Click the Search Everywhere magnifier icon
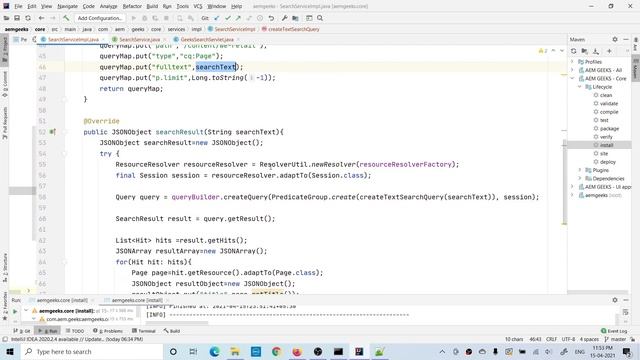Screen dimensions: 640x360 [x=320, y=18]
